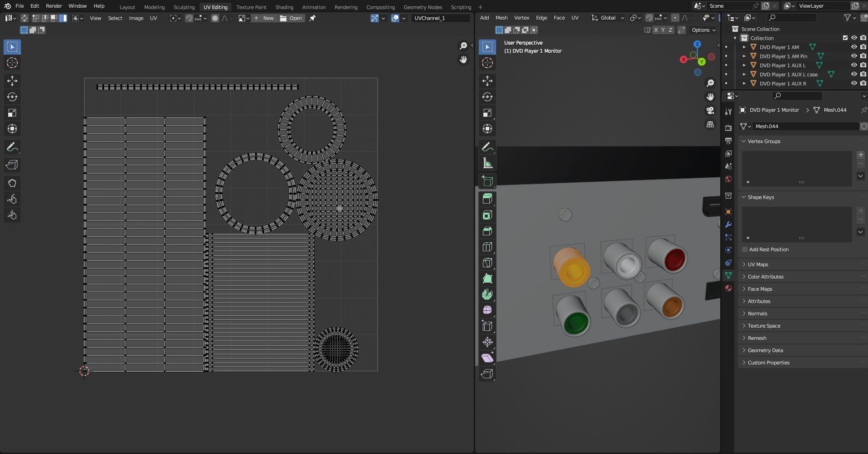Select the Annotate tool in UV editor

[x=12, y=147]
